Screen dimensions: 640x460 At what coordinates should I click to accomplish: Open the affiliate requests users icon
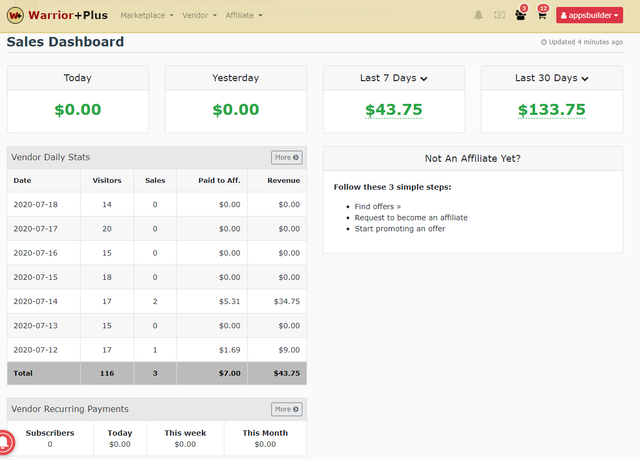(x=520, y=15)
